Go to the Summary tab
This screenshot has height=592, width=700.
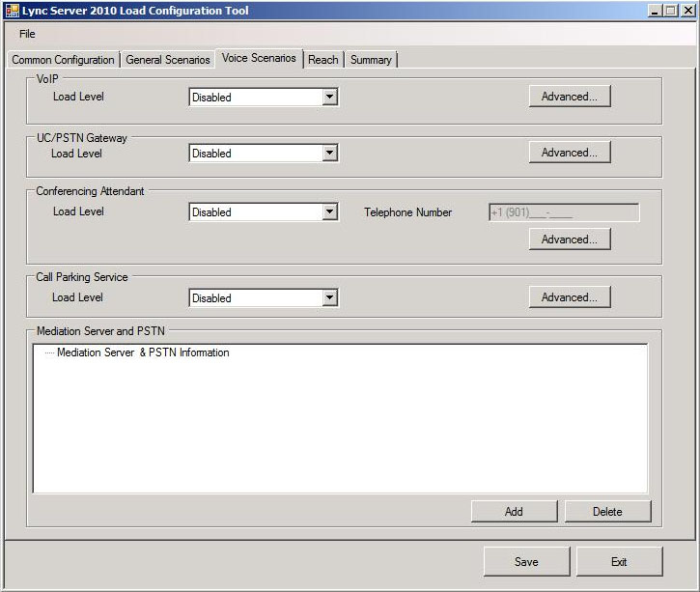click(371, 60)
